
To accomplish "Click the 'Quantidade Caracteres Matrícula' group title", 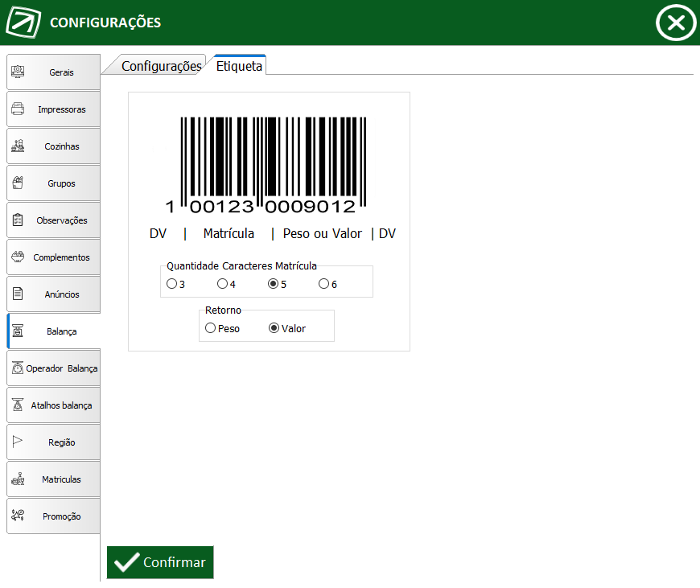I will [241, 265].
